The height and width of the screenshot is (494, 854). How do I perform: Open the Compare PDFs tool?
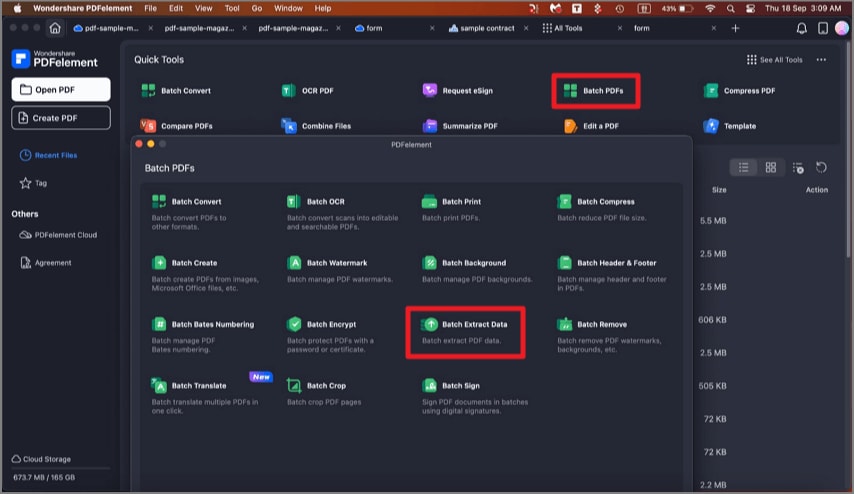pos(176,126)
